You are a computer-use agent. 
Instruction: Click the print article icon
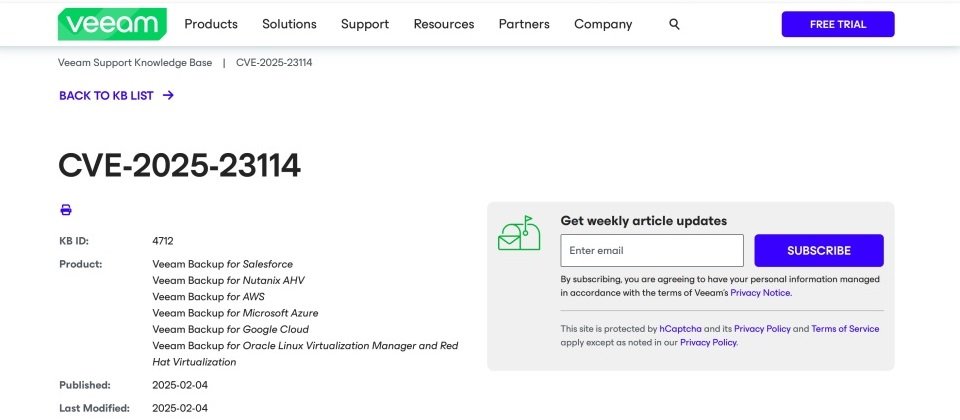pos(66,210)
